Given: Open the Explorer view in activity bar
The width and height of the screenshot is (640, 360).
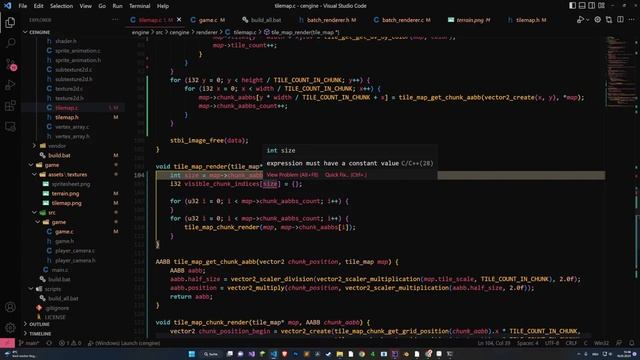Looking at the screenshot, I should 10,22.
